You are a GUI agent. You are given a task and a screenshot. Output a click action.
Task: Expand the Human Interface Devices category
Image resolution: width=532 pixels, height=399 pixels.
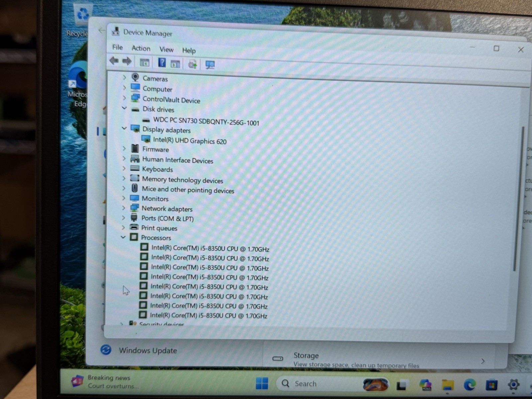click(124, 158)
